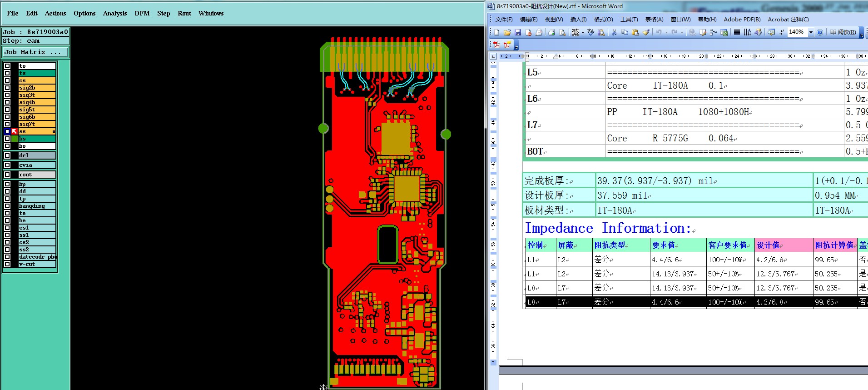Viewport: 868px width, 390px height.
Task: Toggle checkbox for the 'drl' layer
Action: [7, 155]
